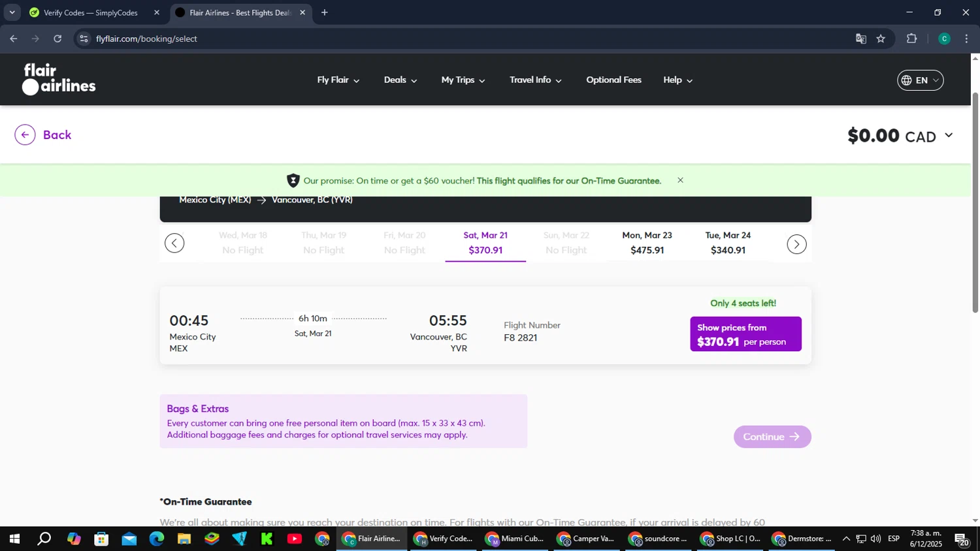Image resolution: width=980 pixels, height=551 pixels.
Task: Open the browser Extensions puzzle icon
Action: point(912,39)
